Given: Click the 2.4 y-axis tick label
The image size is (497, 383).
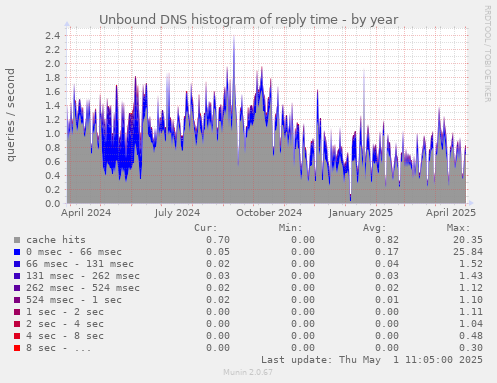Looking at the screenshot, I should [53, 35].
